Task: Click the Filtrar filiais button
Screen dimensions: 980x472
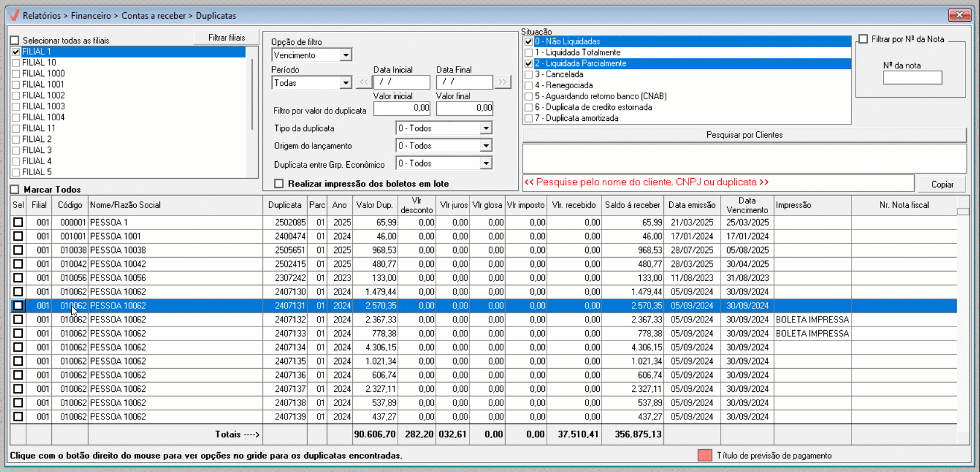Action: pos(227,38)
